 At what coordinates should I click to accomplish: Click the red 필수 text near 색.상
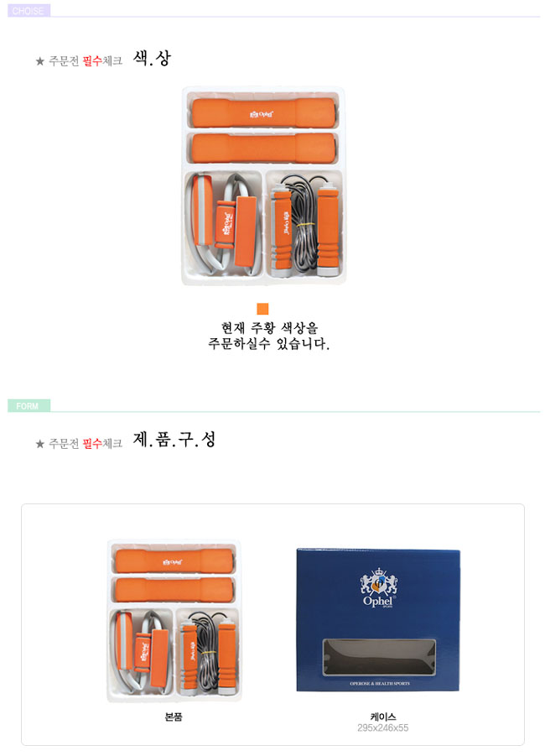point(92,60)
